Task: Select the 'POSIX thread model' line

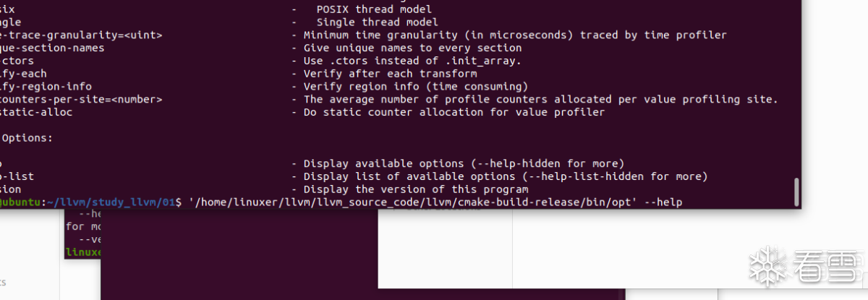Action: point(374,9)
